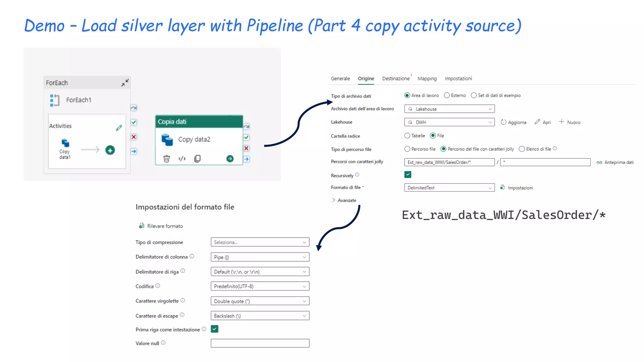The width and height of the screenshot is (644, 362).
Task: Clone the Copy data2 activity
Action: tap(197, 159)
